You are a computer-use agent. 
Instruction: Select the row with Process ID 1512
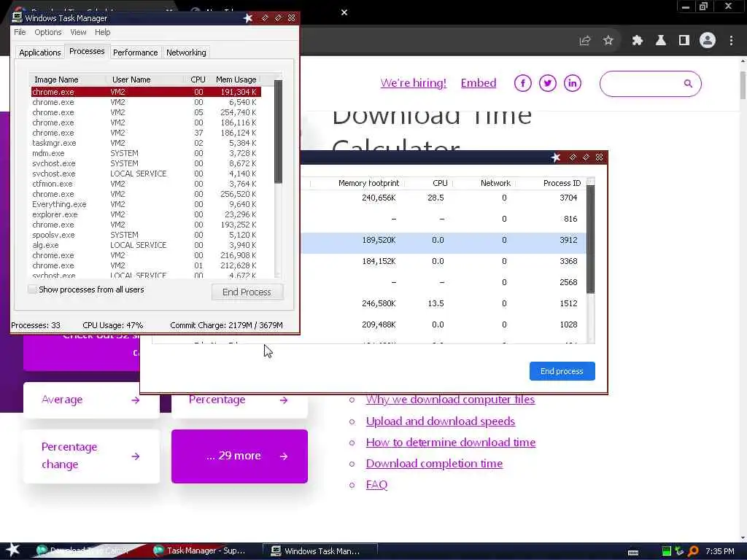click(x=443, y=303)
